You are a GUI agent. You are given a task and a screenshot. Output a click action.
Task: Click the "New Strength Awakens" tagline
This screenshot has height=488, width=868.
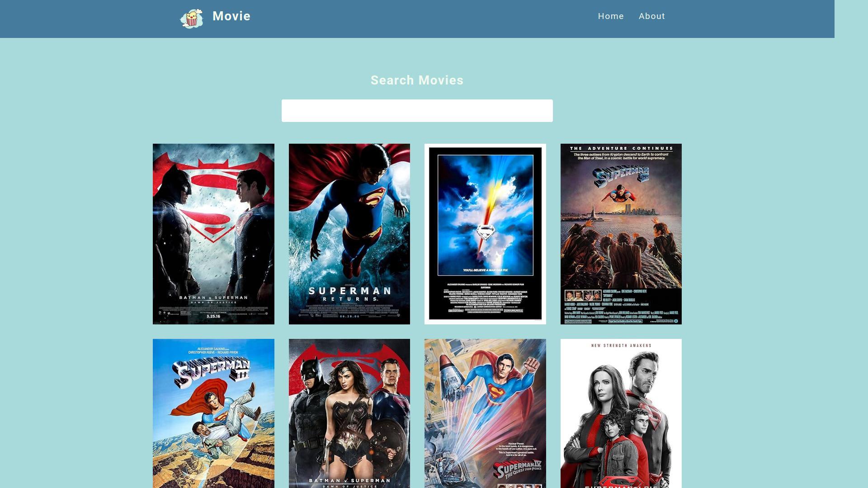pyautogui.click(x=621, y=346)
